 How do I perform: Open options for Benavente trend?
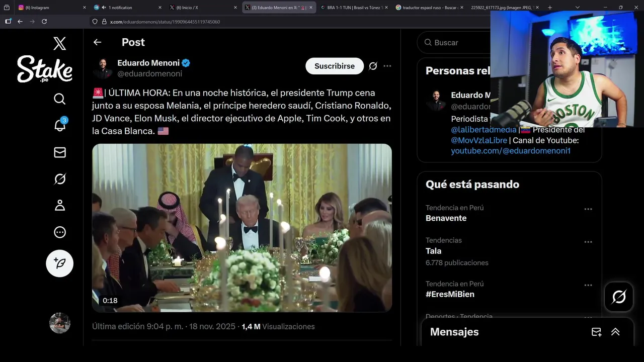tap(588, 209)
